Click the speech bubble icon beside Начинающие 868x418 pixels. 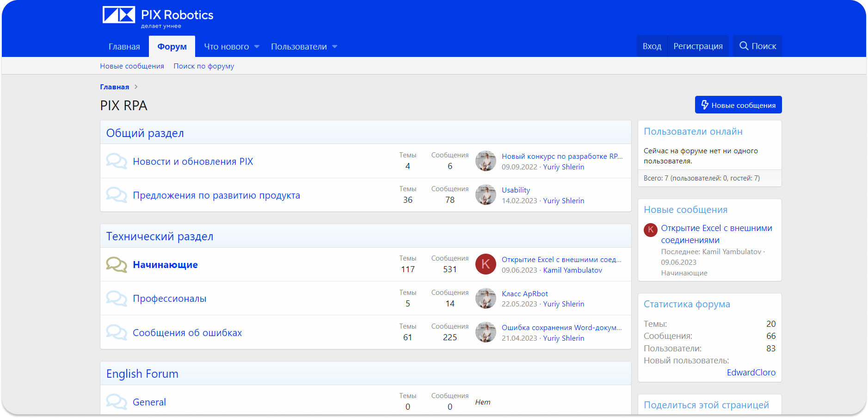116,265
